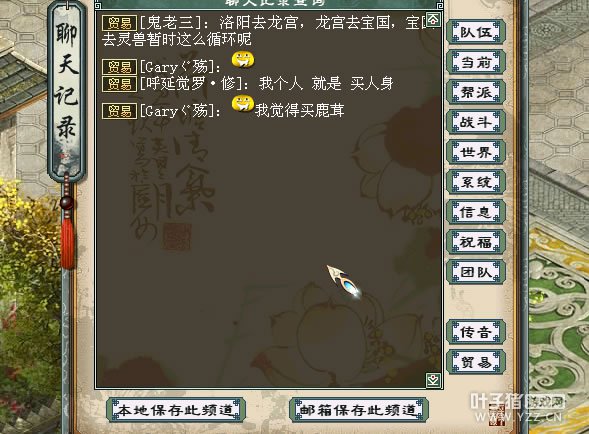Click the emoji before 我觉得买鹿茸

pyautogui.click(x=243, y=104)
